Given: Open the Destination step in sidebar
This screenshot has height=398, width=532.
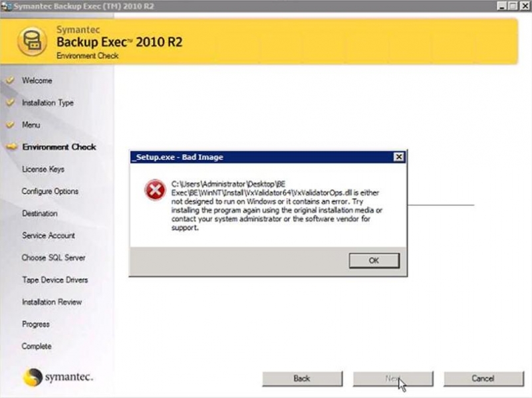Looking at the screenshot, I should coord(40,213).
